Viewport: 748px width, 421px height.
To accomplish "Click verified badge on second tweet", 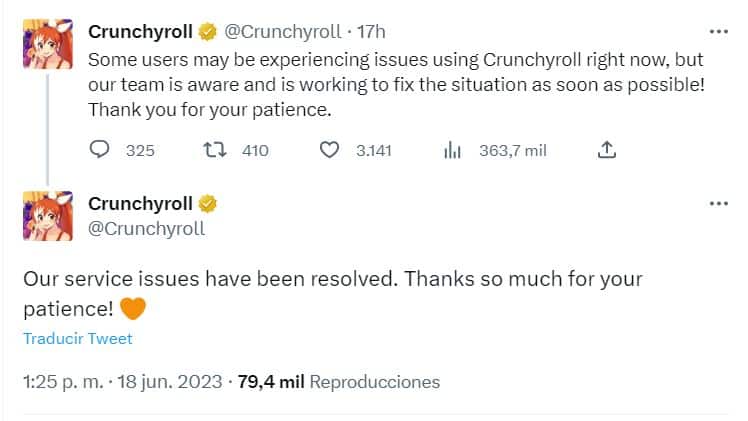I will point(209,204).
